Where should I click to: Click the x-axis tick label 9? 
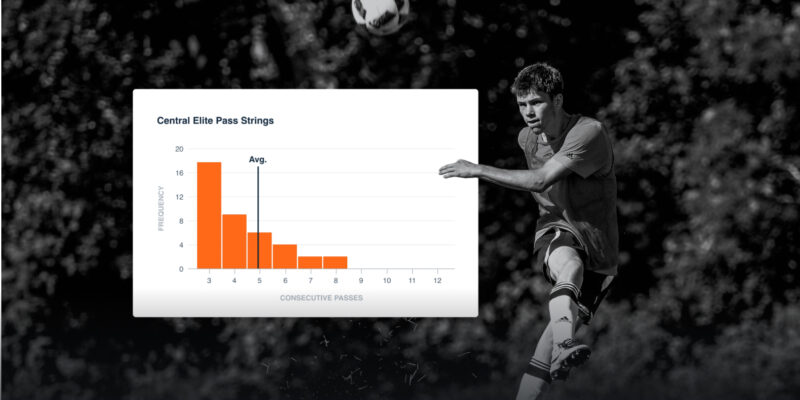[x=361, y=282]
